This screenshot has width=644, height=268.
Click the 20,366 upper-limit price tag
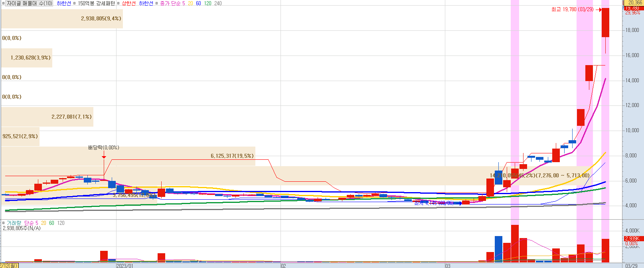[x=634, y=2]
